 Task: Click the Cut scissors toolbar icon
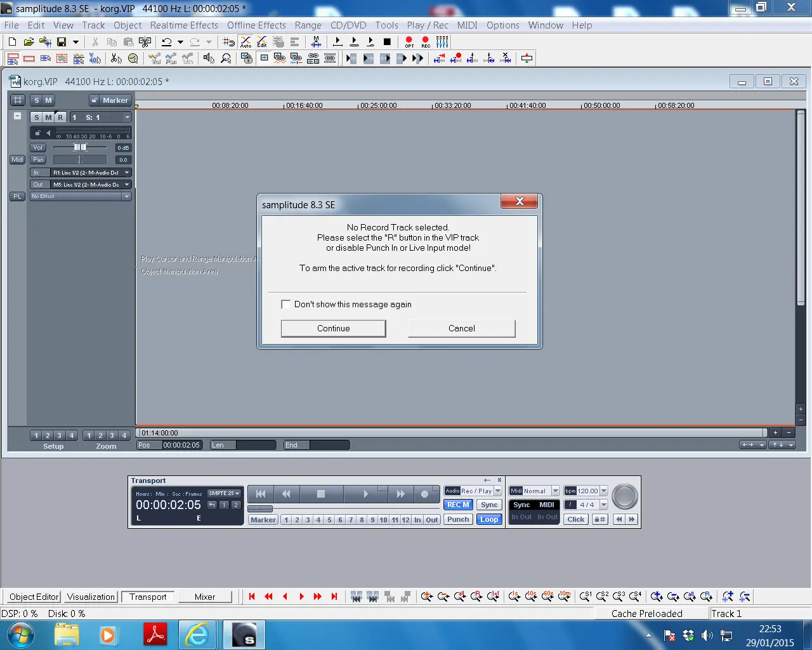pyautogui.click(x=95, y=42)
